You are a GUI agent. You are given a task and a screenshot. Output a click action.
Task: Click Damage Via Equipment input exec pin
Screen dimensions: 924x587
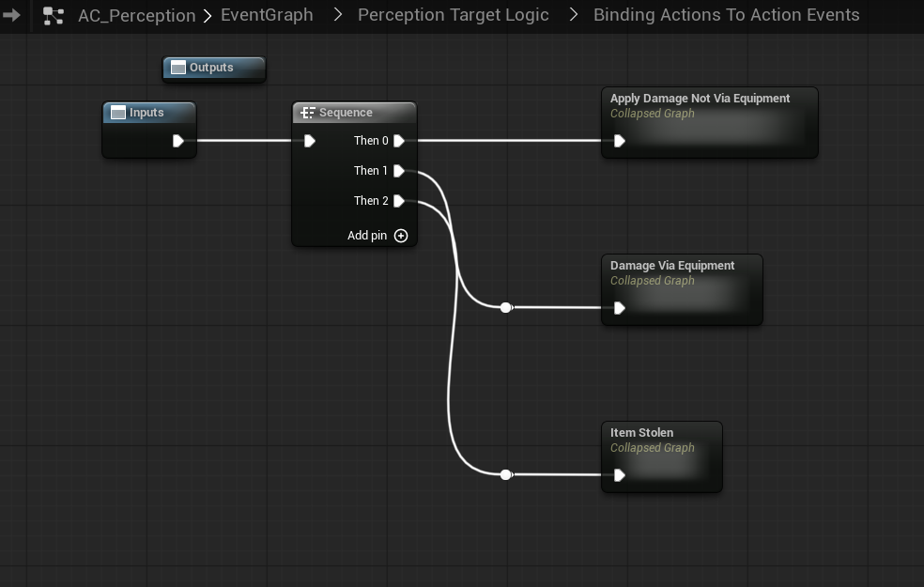[620, 308]
